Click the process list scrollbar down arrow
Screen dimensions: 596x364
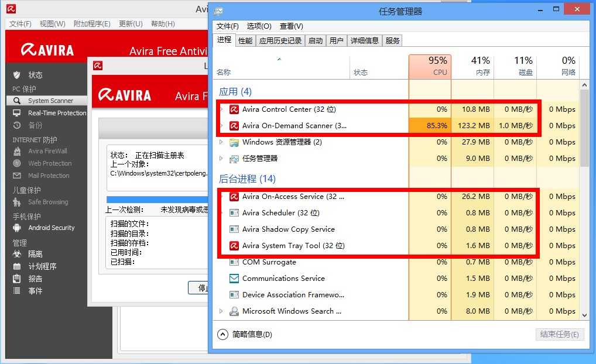tap(585, 315)
